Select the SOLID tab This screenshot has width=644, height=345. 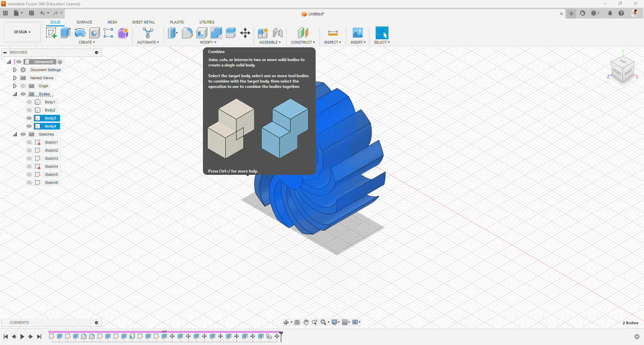coord(55,22)
